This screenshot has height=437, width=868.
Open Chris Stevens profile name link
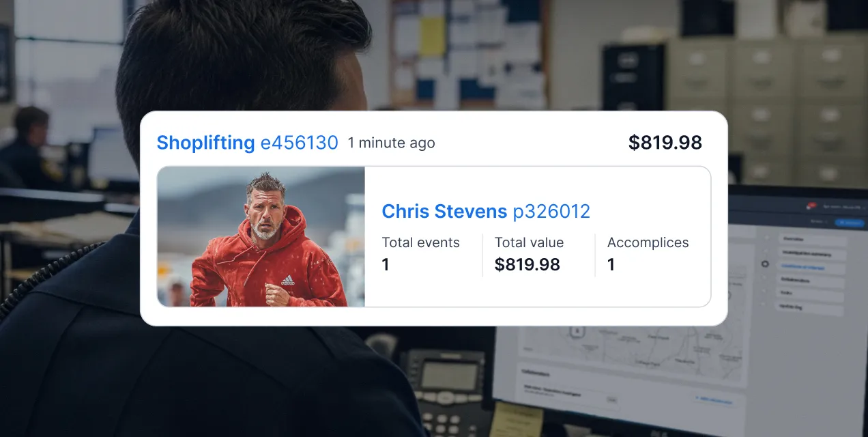pos(444,212)
